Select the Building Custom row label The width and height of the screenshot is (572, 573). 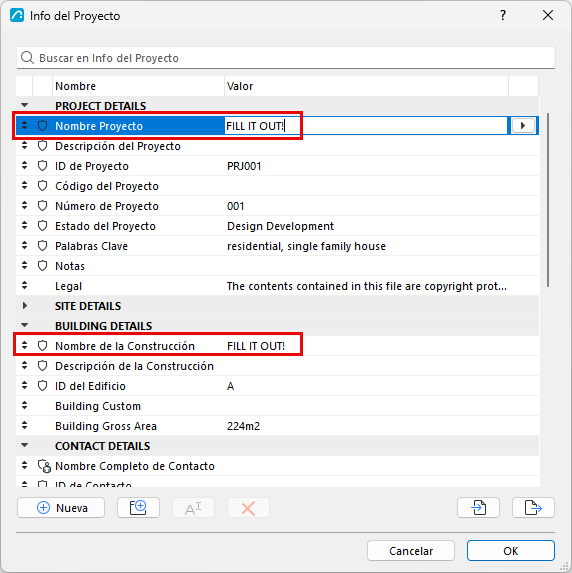[98, 406]
